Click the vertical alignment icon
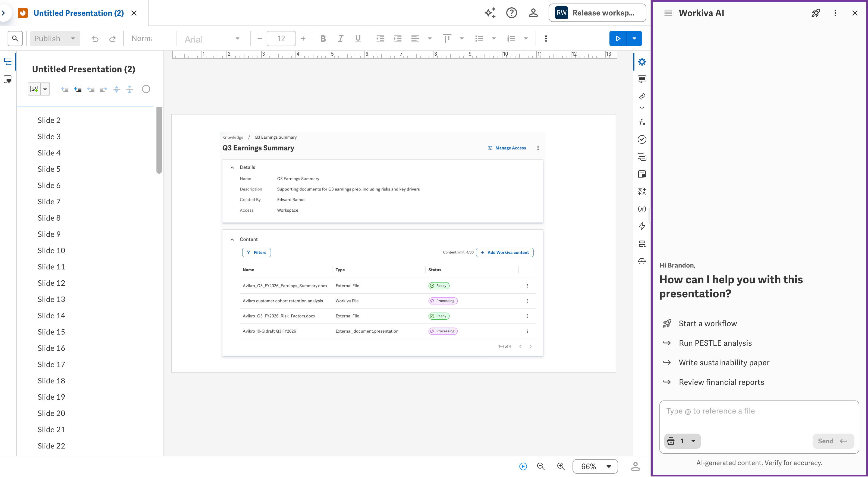Image resolution: width=868 pixels, height=477 pixels. (x=447, y=39)
